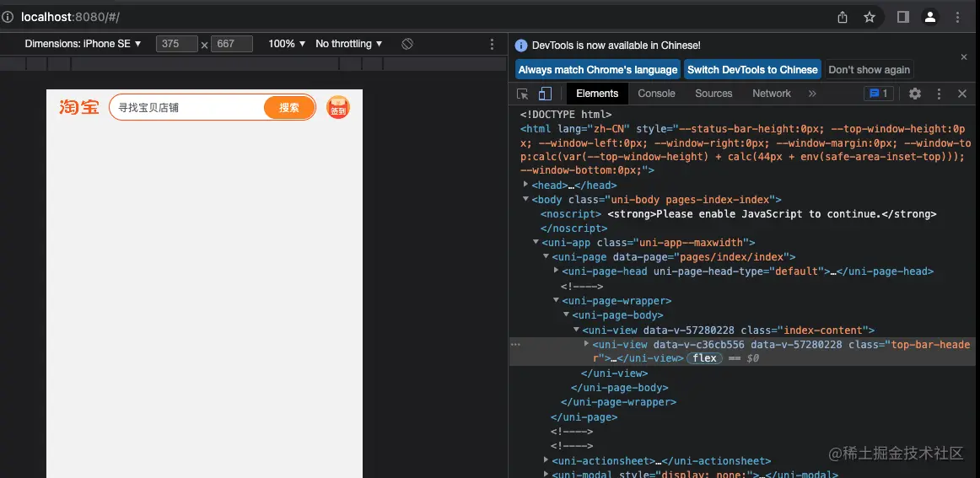Screen dimensions: 980x478
Task: Collapse the body uni-body node
Action: (x=525, y=199)
